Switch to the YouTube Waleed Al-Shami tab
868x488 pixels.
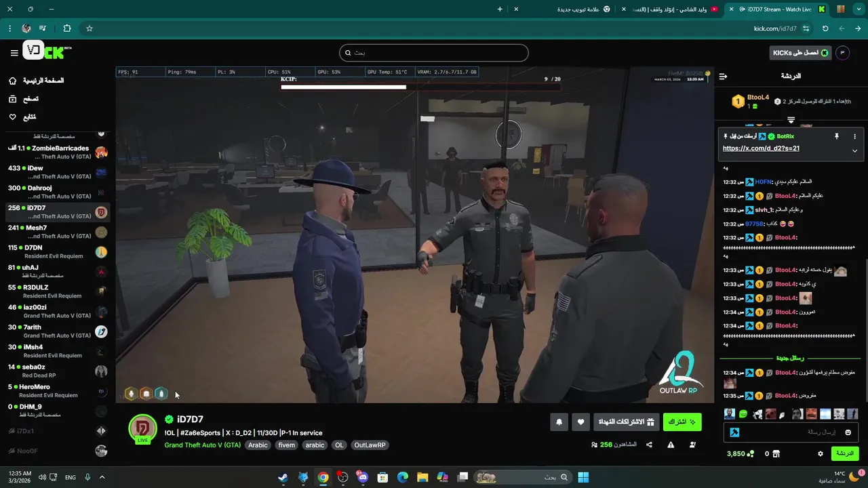point(675,9)
